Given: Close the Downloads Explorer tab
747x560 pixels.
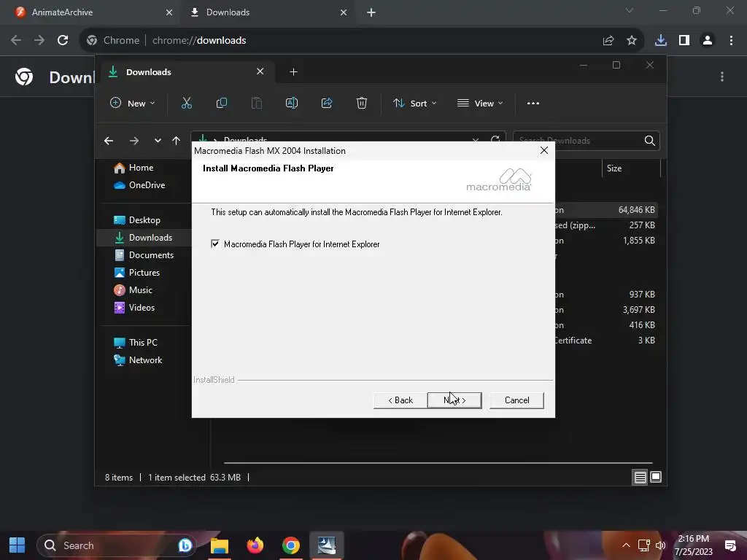Looking at the screenshot, I should click(260, 71).
